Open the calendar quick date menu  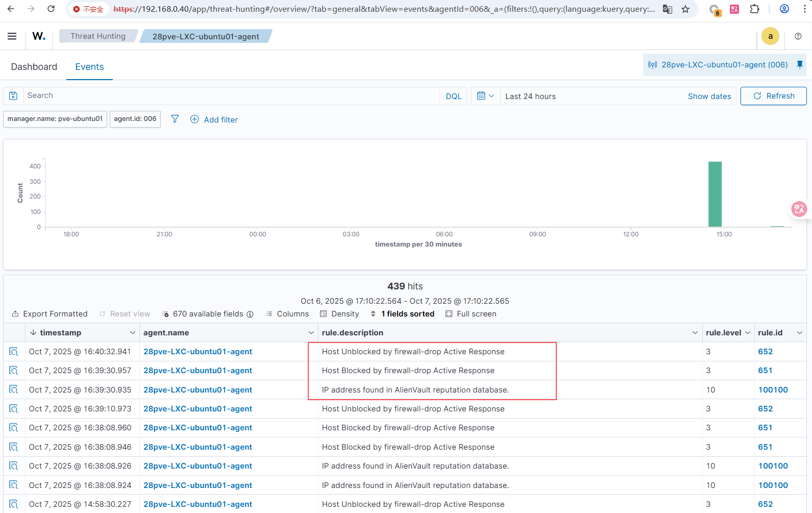pos(485,96)
